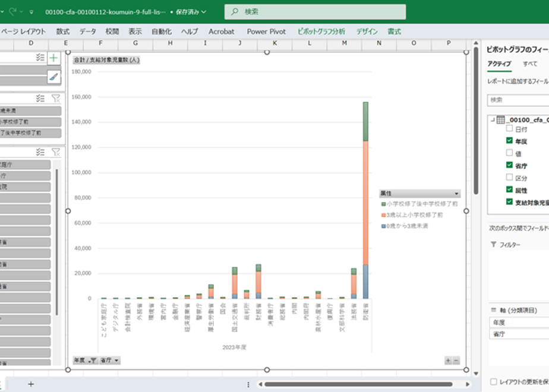Open the データ ribbon tab
The height and width of the screenshot is (392, 549).
pyautogui.click(x=87, y=31)
